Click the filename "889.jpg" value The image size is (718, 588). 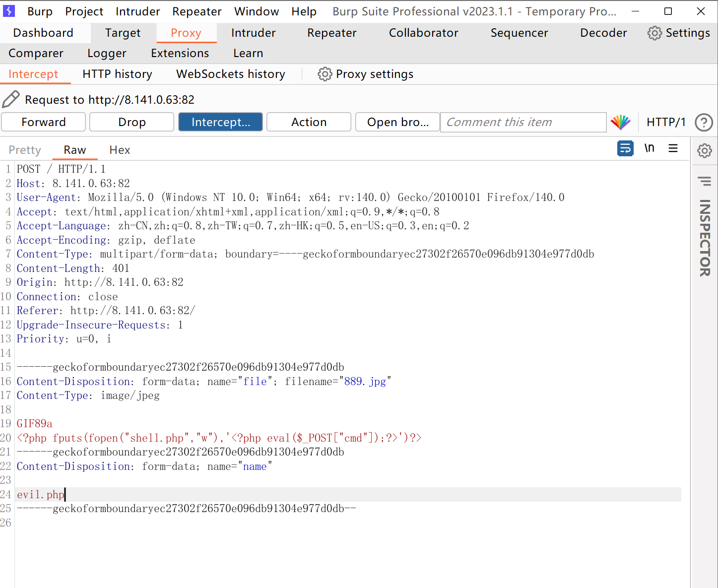pyautogui.click(x=365, y=382)
